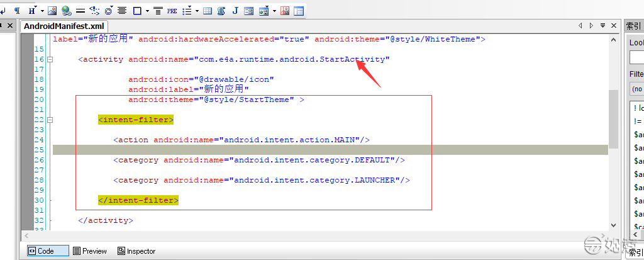
Task: Open the heading H dropdown arrow
Action: pos(42,11)
